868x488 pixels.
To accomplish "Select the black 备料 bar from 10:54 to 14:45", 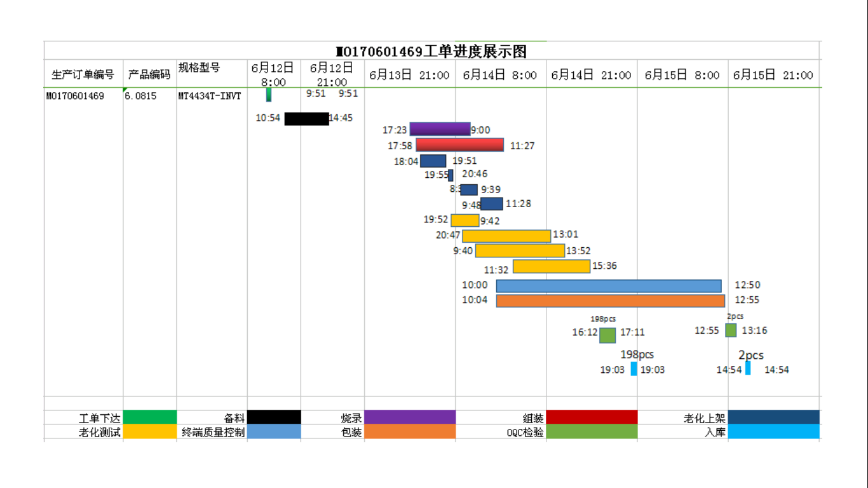I will point(307,119).
